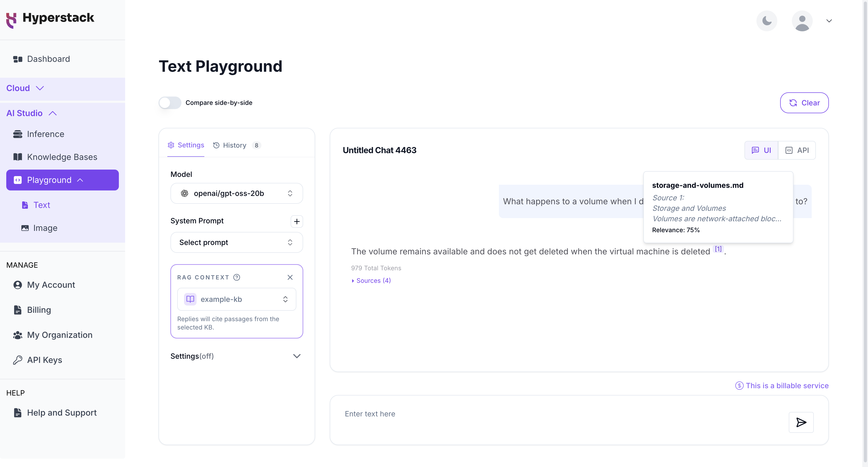Switch to the Settings tab

(x=186, y=145)
